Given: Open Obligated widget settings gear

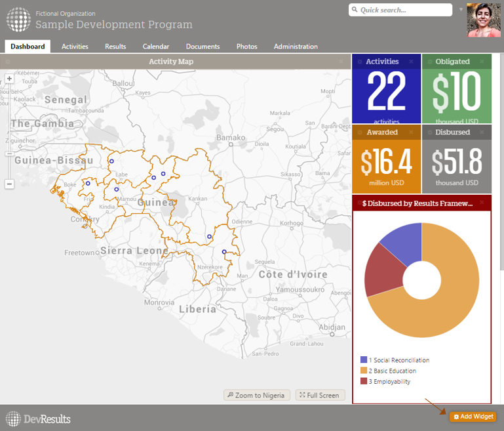Looking at the screenshot, I should pyautogui.click(x=430, y=62).
